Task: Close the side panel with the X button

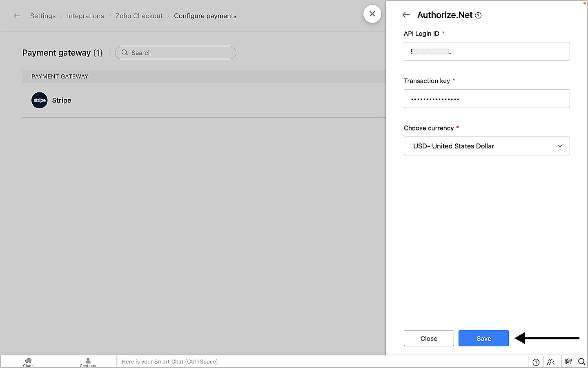Action: pos(372,14)
